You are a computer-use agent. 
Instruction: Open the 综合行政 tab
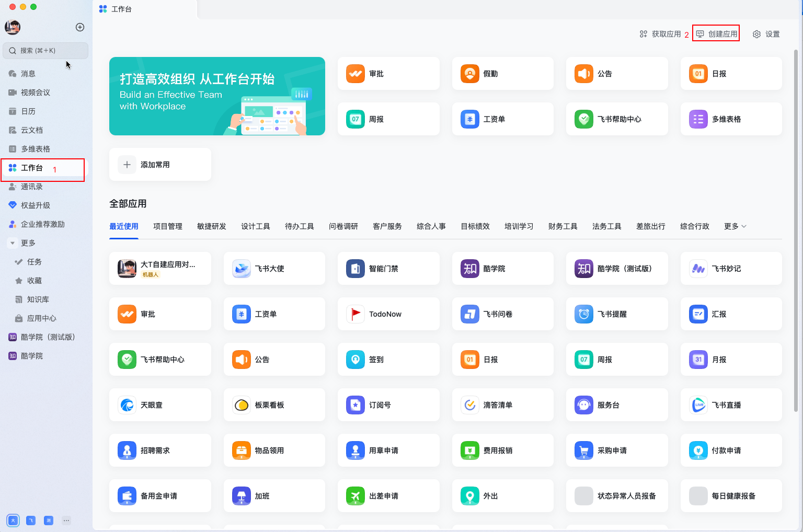point(695,226)
